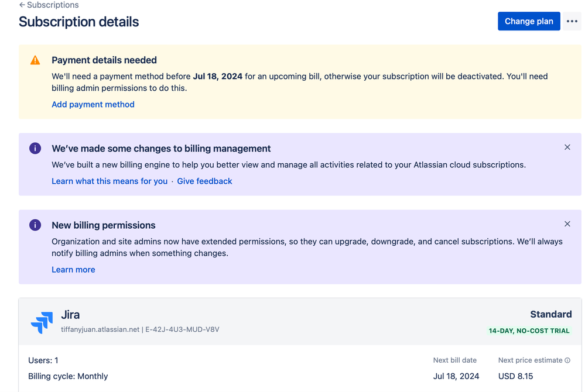This screenshot has width=585, height=392.
Task: Open the more actions ellipsis menu
Action: pyautogui.click(x=572, y=21)
